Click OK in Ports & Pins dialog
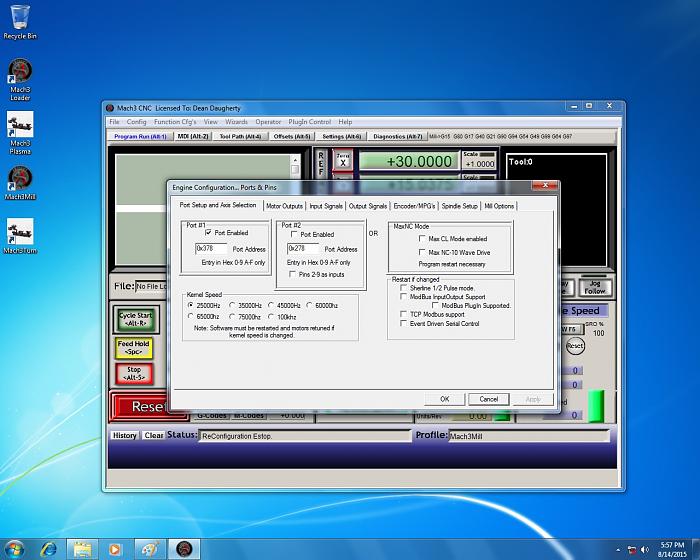Image resolution: width=700 pixels, height=560 pixels. [x=445, y=399]
